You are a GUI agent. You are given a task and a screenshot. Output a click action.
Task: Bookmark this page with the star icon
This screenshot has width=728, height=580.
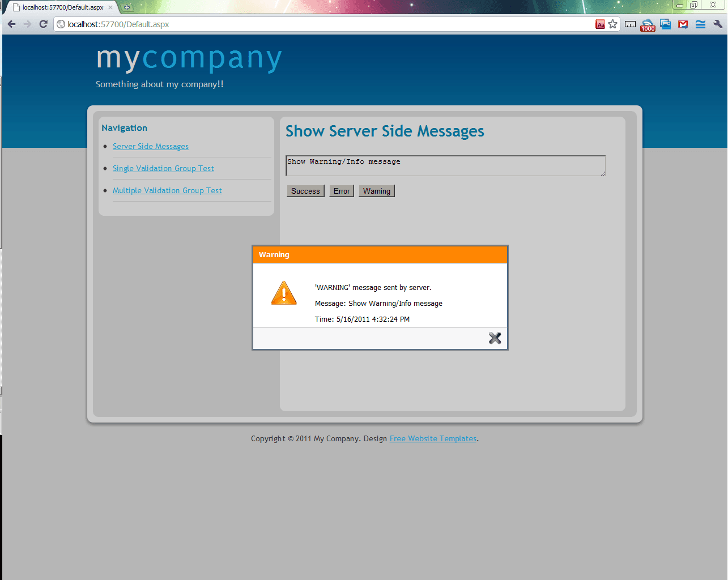(x=612, y=24)
